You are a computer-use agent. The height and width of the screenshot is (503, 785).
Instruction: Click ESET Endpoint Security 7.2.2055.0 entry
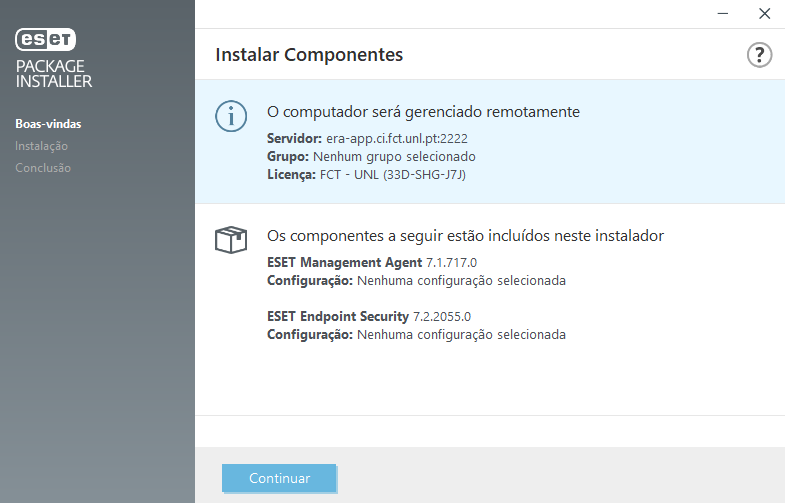[369, 316]
